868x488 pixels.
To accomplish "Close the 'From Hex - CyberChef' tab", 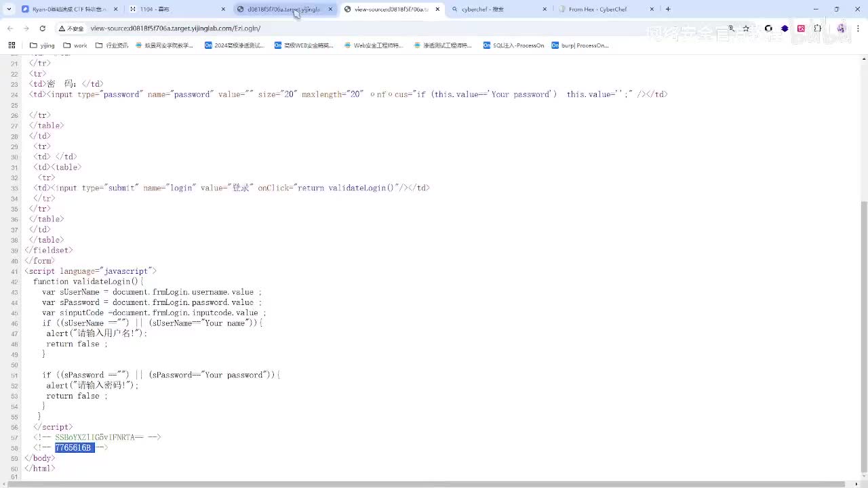I will (652, 9).
